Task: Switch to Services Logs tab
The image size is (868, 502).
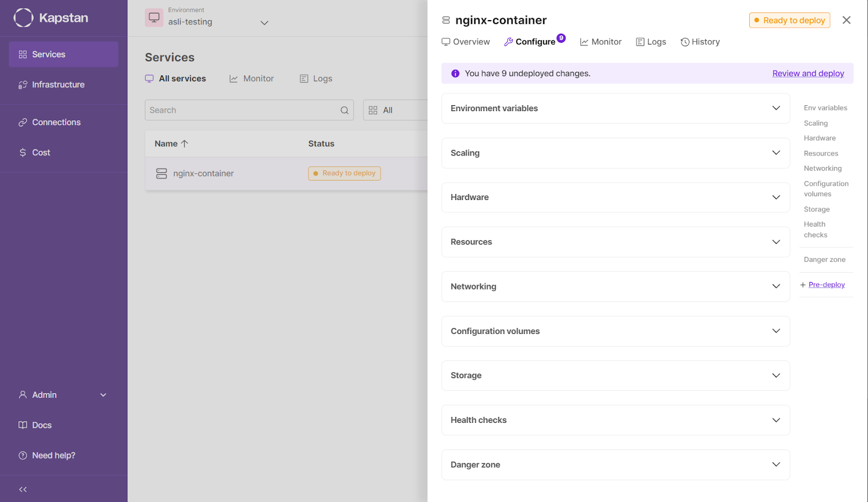Action: click(316, 79)
